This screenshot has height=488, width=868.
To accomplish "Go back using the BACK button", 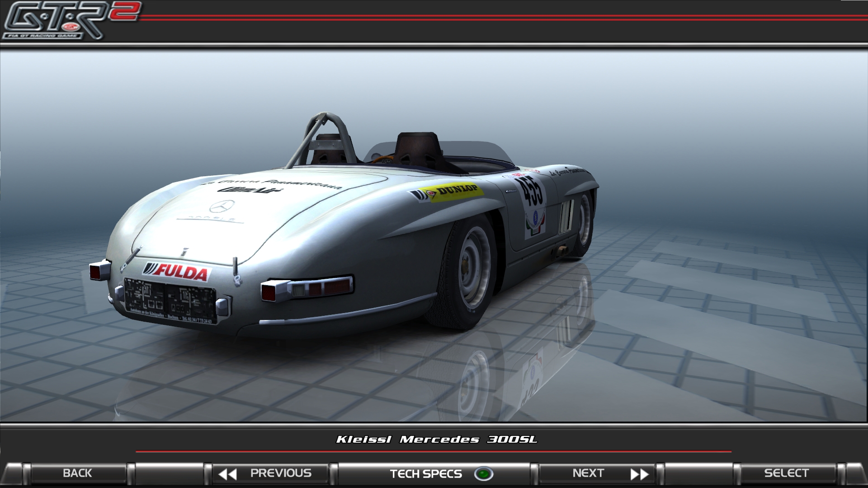I will pyautogui.click(x=77, y=473).
